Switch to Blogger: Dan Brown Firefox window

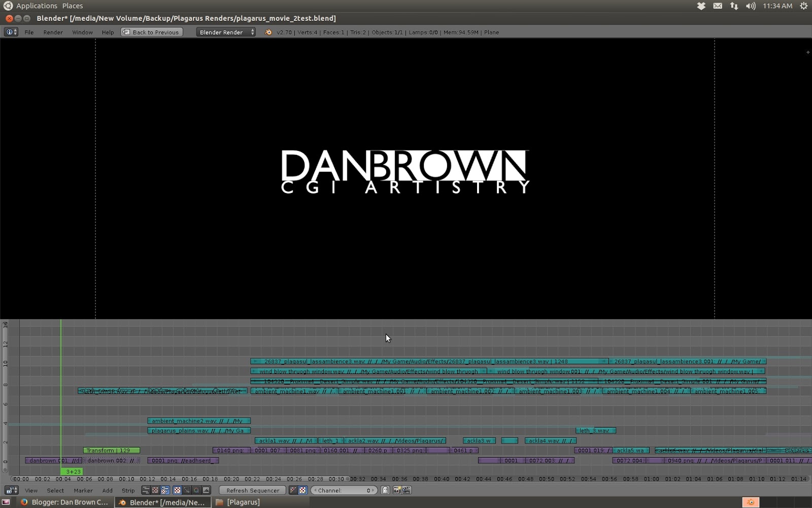point(64,502)
